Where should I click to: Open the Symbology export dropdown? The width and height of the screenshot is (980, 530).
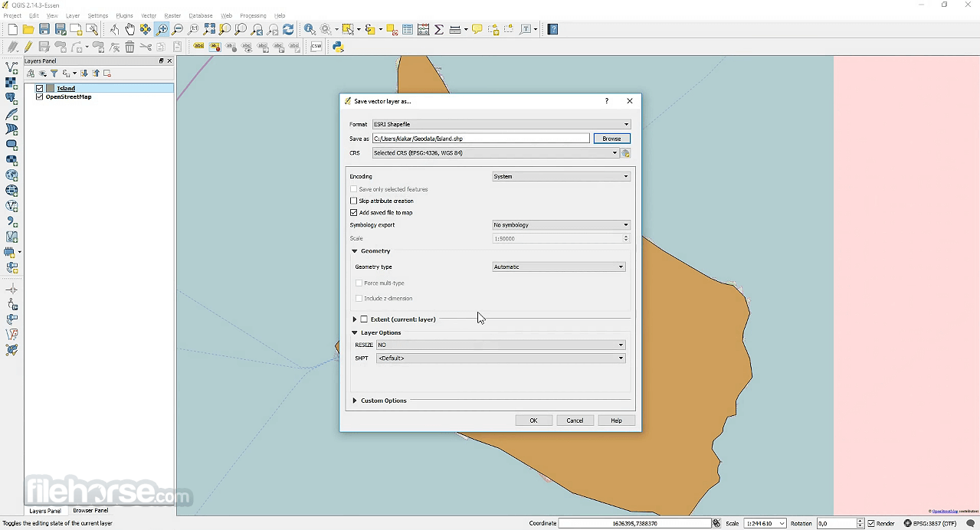[561, 225]
